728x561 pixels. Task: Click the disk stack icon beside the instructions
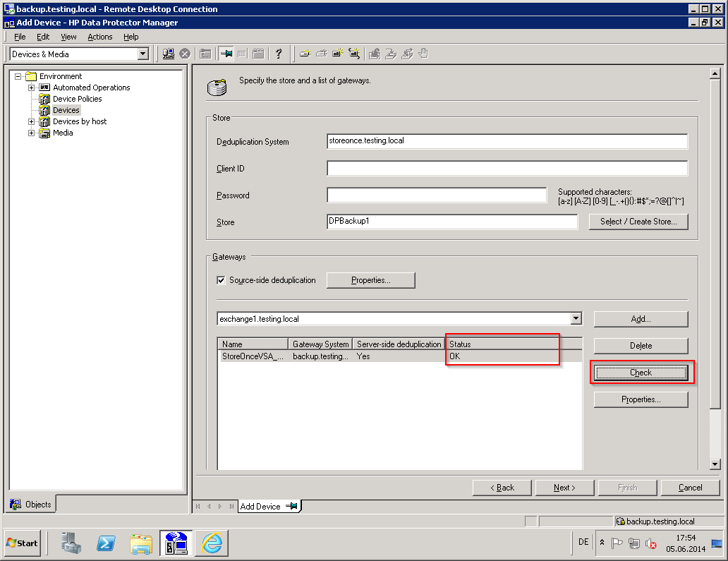click(217, 88)
